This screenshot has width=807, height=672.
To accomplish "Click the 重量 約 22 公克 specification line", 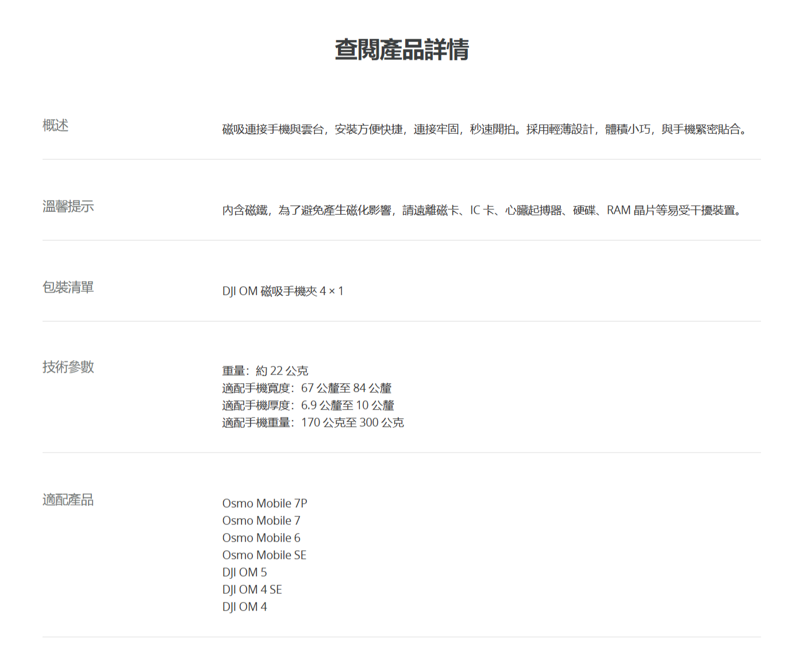I will [x=265, y=371].
